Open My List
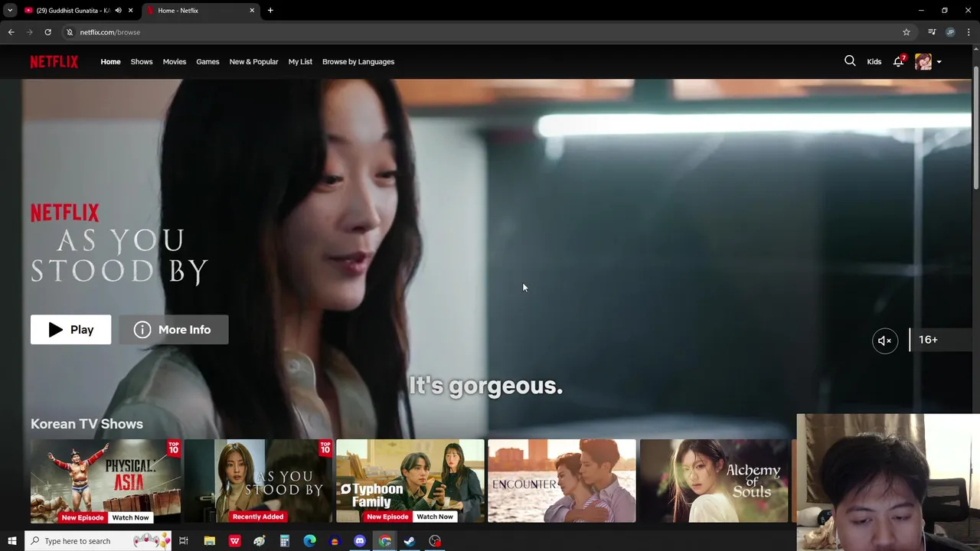This screenshot has width=980, height=551. pos(300,62)
